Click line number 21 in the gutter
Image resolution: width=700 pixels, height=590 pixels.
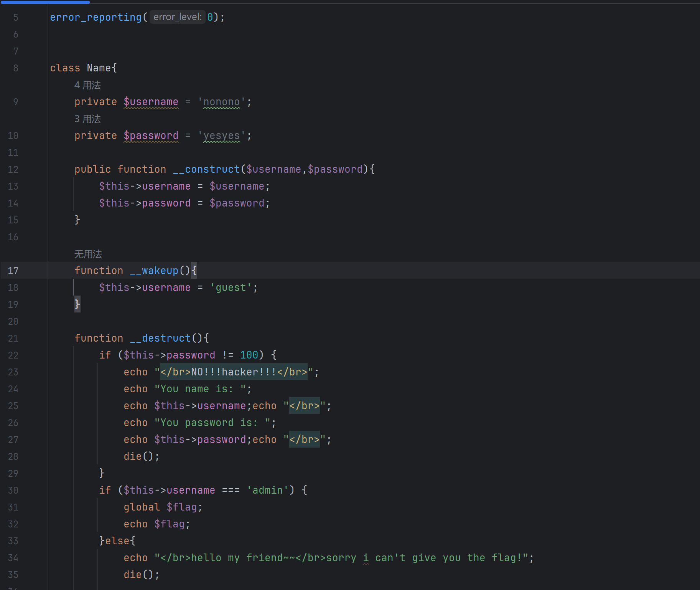tap(13, 339)
